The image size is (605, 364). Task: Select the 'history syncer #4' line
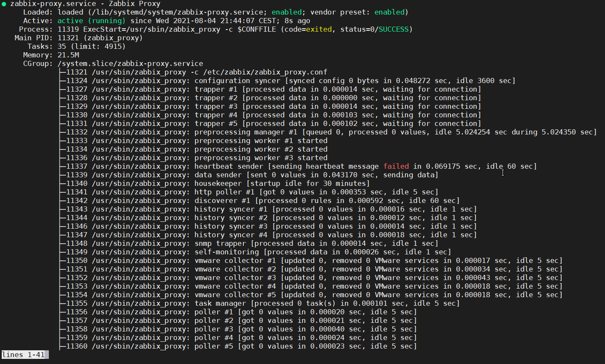click(268, 235)
